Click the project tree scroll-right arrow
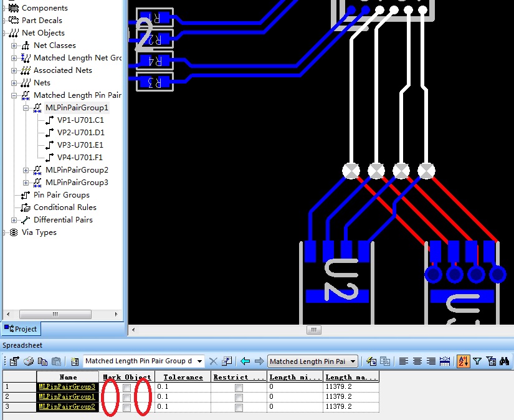 (x=116, y=314)
